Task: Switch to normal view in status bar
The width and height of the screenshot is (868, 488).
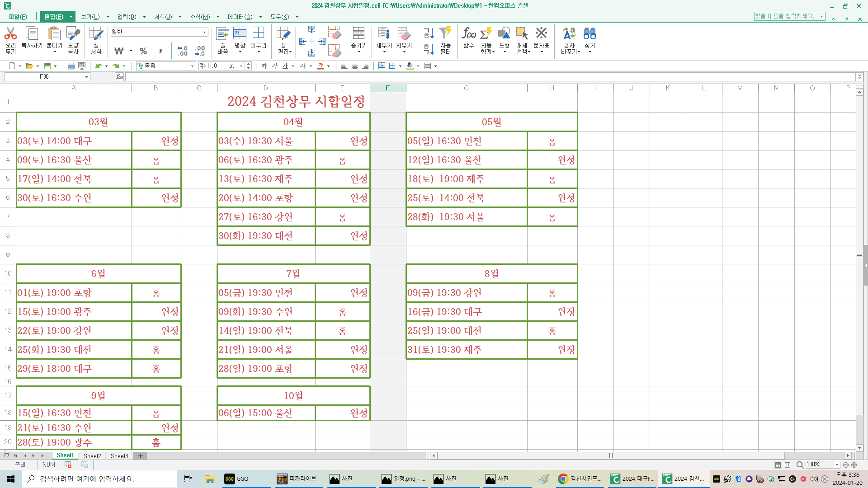Action: (778, 465)
